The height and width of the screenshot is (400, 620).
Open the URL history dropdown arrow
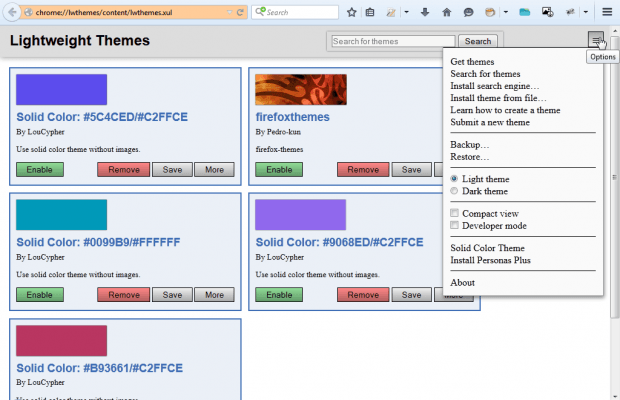pyautogui.click(x=229, y=12)
